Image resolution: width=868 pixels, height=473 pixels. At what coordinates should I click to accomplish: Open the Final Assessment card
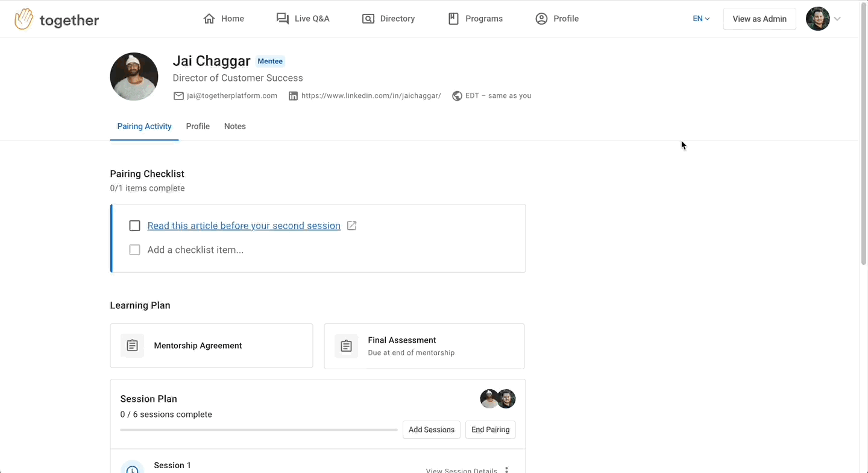[424, 346]
